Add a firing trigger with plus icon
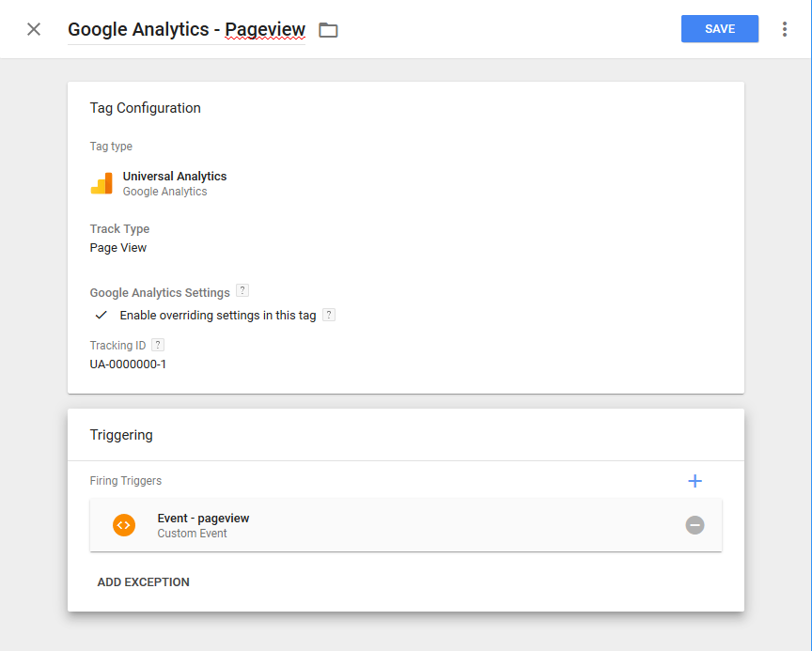This screenshot has width=812, height=651. click(x=695, y=481)
